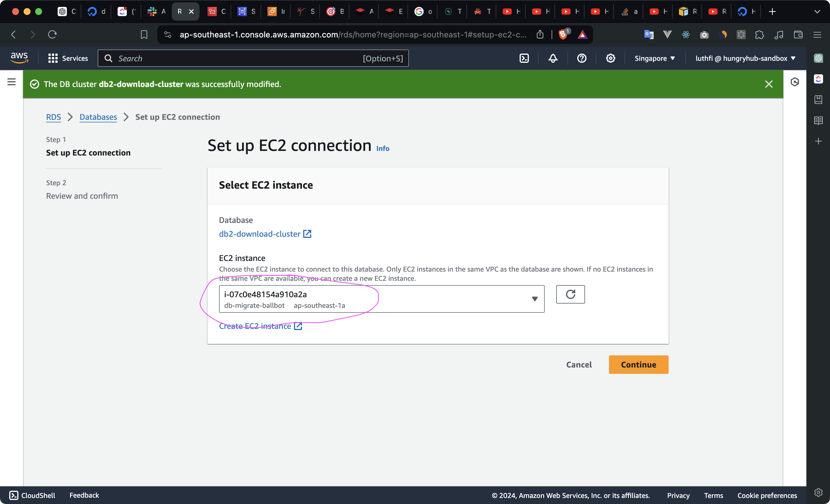
Task: Refresh the EC2 instance list
Action: tap(570, 294)
